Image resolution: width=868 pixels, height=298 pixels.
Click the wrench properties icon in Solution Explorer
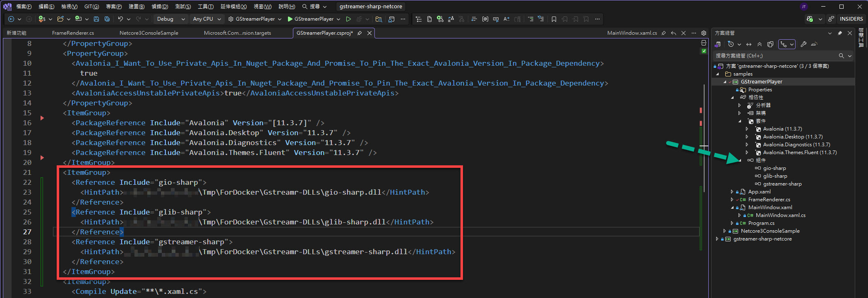click(803, 44)
